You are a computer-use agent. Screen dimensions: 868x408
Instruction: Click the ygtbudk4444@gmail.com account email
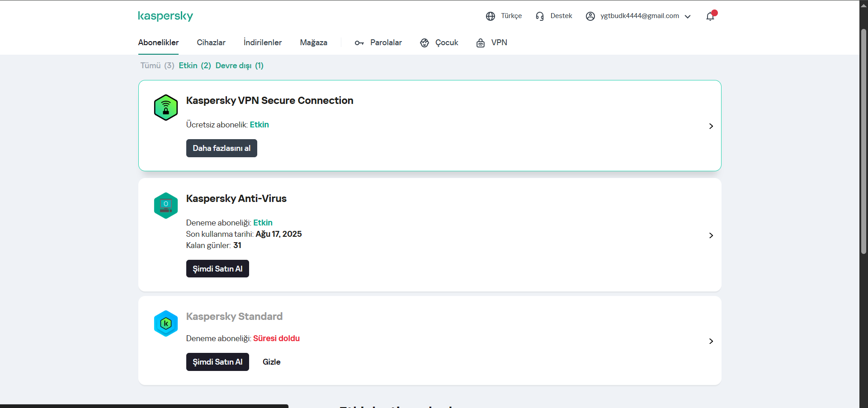[x=640, y=16]
